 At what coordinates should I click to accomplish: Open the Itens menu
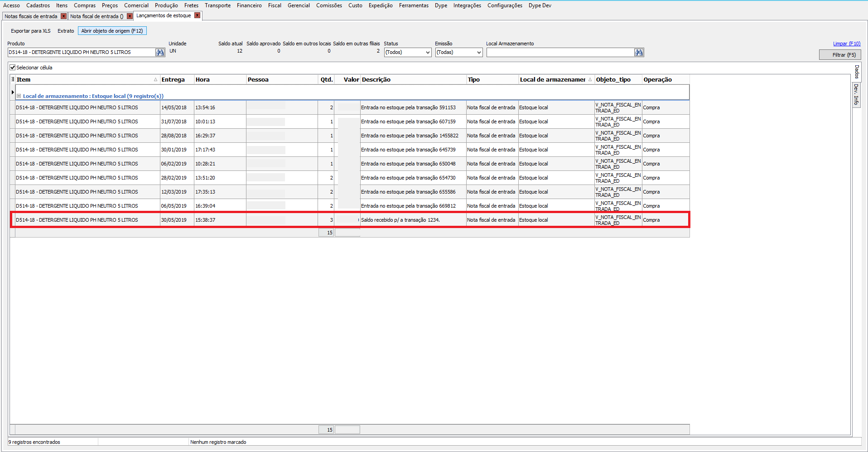tap(62, 5)
